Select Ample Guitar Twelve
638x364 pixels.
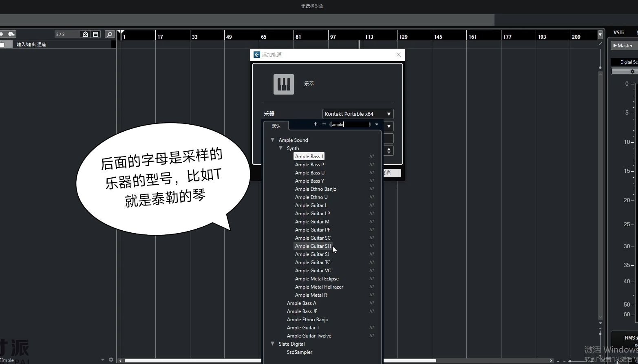coord(309,335)
